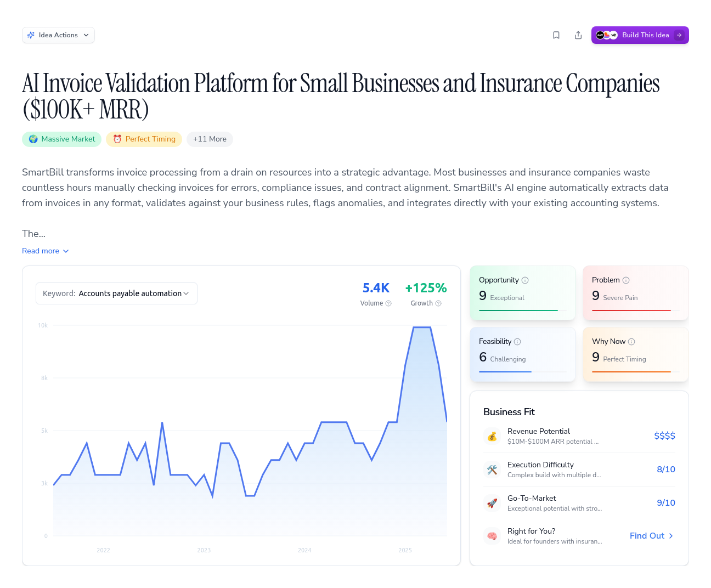Screen dimensions: 711x588
Task: Click the $$$$ revenue rating
Action: coord(664,436)
